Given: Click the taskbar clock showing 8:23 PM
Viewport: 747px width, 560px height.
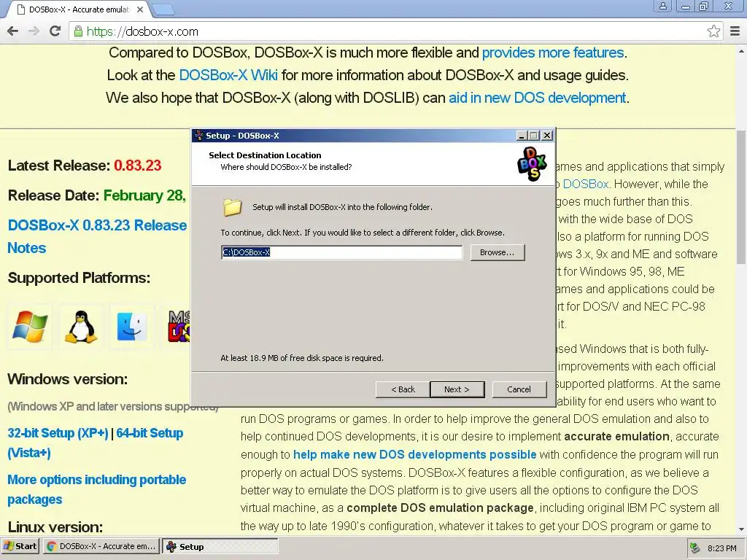Looking at the screenshot, I should tap(721, 548).
